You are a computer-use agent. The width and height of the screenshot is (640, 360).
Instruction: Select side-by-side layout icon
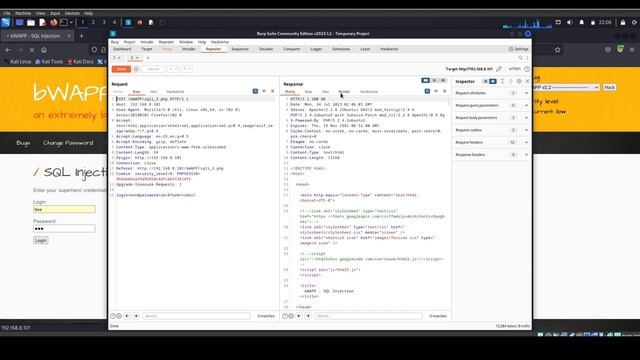425,80
